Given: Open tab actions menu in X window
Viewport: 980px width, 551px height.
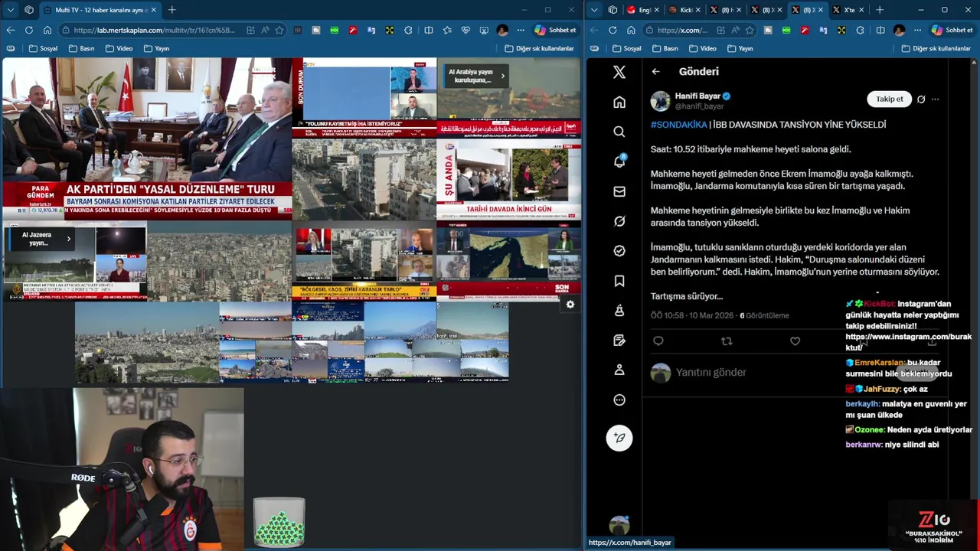Looking at the screenshot, I should [x=594, y=10].
